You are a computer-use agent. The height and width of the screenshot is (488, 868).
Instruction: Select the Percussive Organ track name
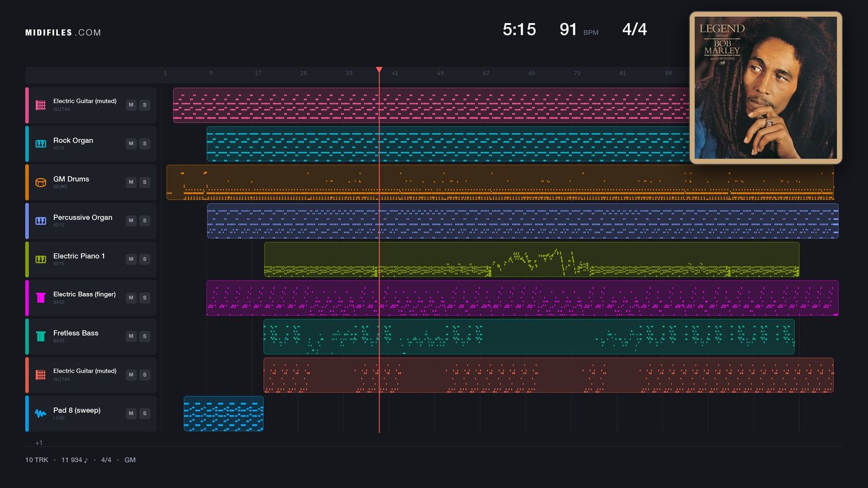click(83, 217)
